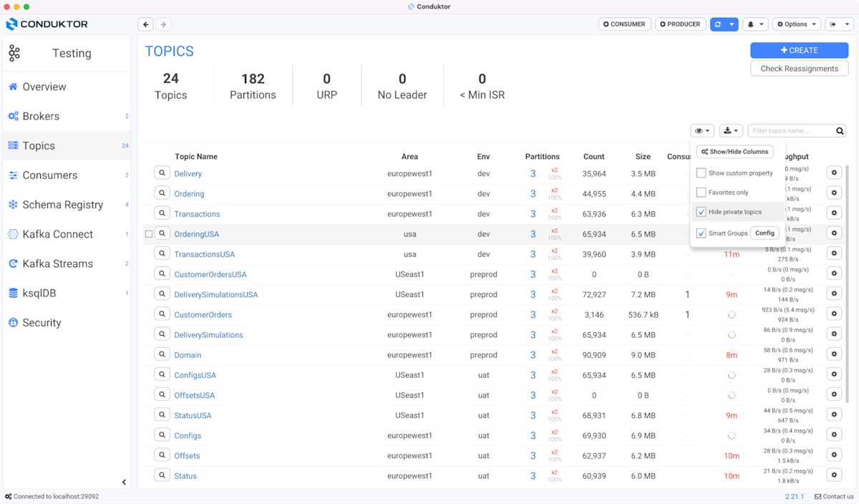Image resolution: width=859 pixels, height=504 pixels.
Task: Click Check Reassignments button
Action: [800, 69]
